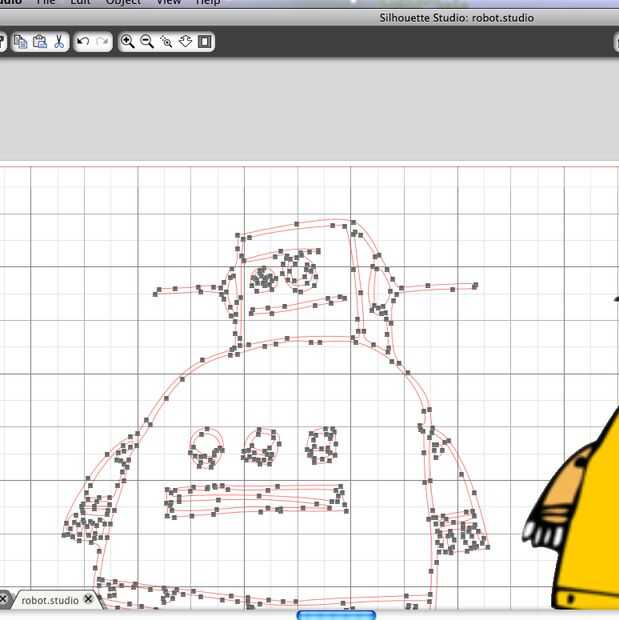This screenshot has width=619, height=620.
Task: Zoom out with the minus magnifier
Action: 147,41
